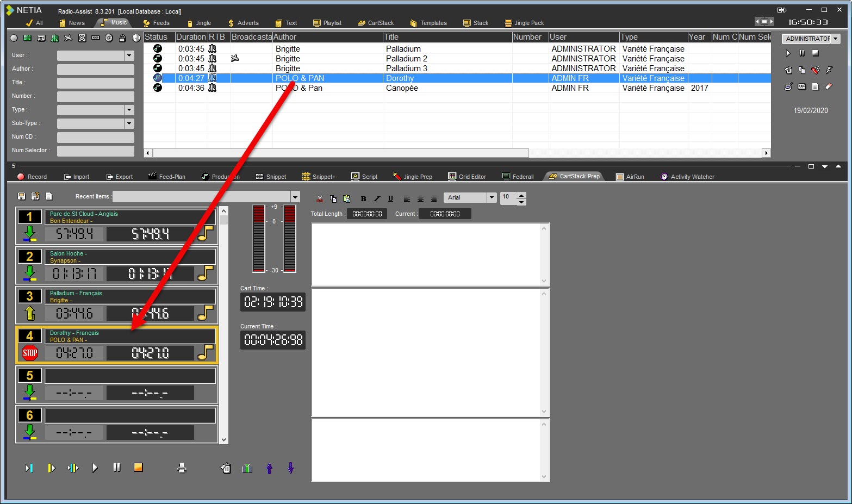The width and height of the screenshot is (852, 504).
Task: Click the eraser icon in right panel
Action: point(829,86)
